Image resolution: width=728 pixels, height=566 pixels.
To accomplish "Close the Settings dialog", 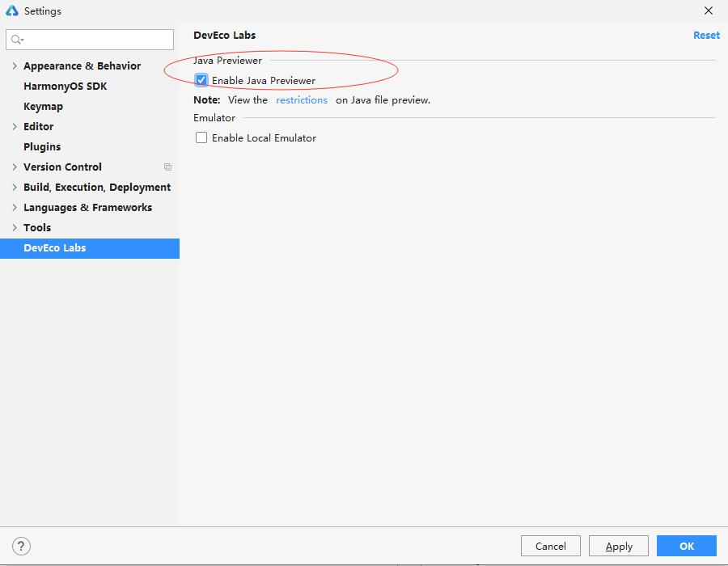I will click(x=708, y=11).
